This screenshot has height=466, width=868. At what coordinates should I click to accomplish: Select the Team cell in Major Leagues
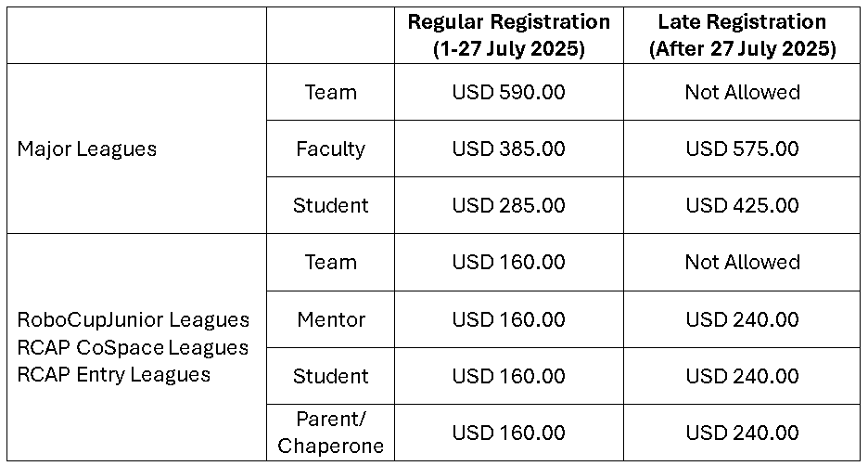point(330,92)
